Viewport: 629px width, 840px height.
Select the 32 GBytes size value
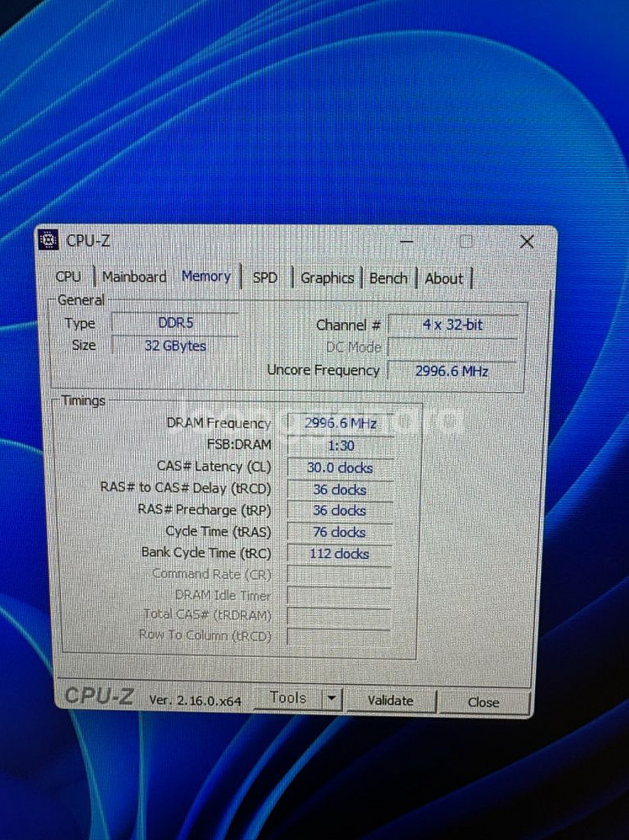[x=175, y=346]
